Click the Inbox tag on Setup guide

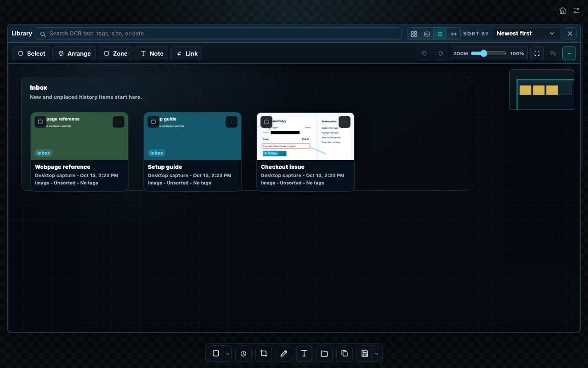pos(157,153)
